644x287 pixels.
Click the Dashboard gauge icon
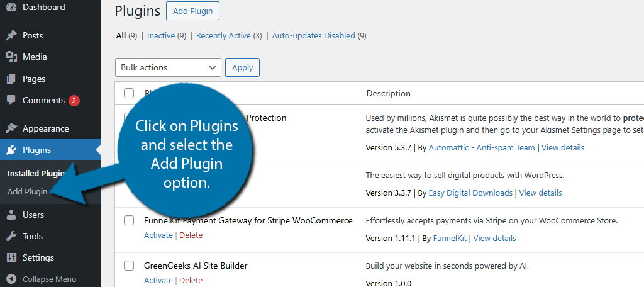coord(11,6)
